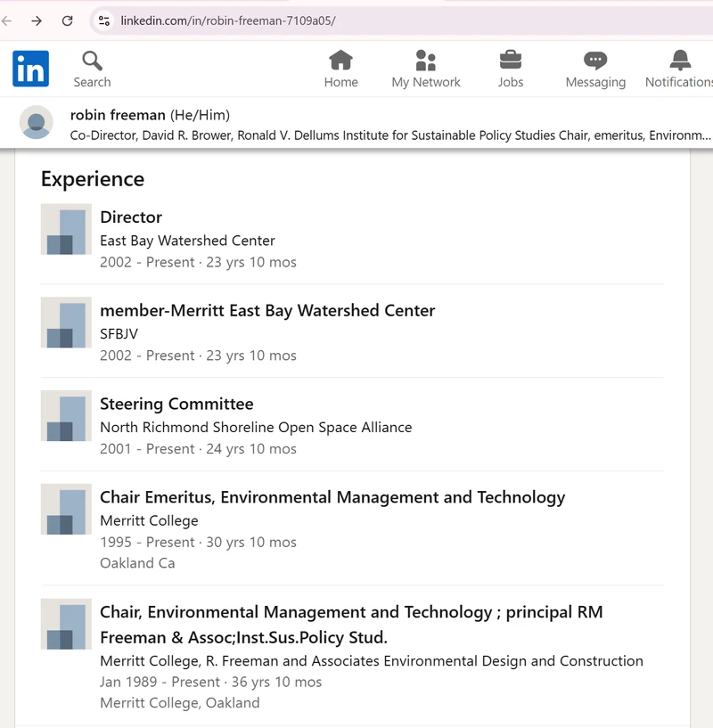Click the North Richmond Shoreline Alliance logo
Image resolution: width=713 pixels, height=728 pixels.
[x=66, y=415]
